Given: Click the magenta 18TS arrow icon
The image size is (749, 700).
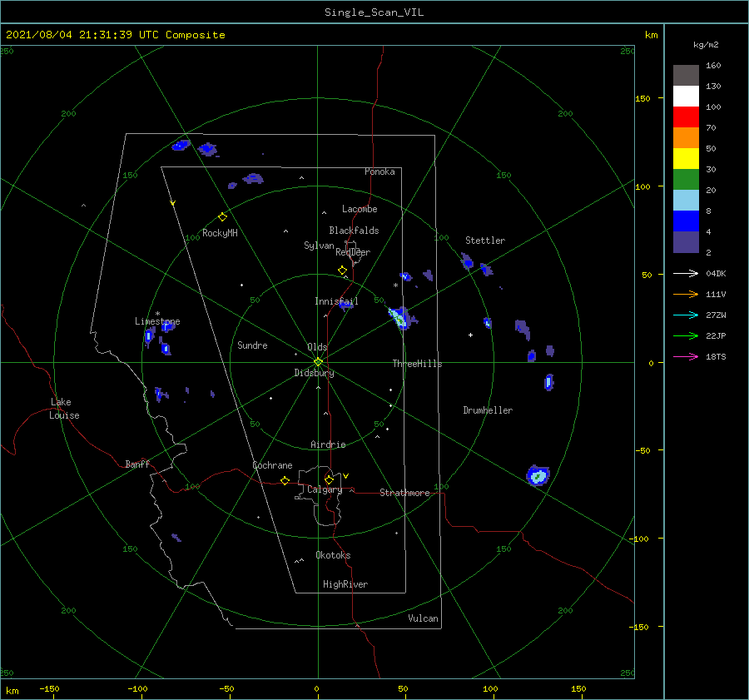Looking at the screenshot, I should pyautogui.click(x=686, y=356).
